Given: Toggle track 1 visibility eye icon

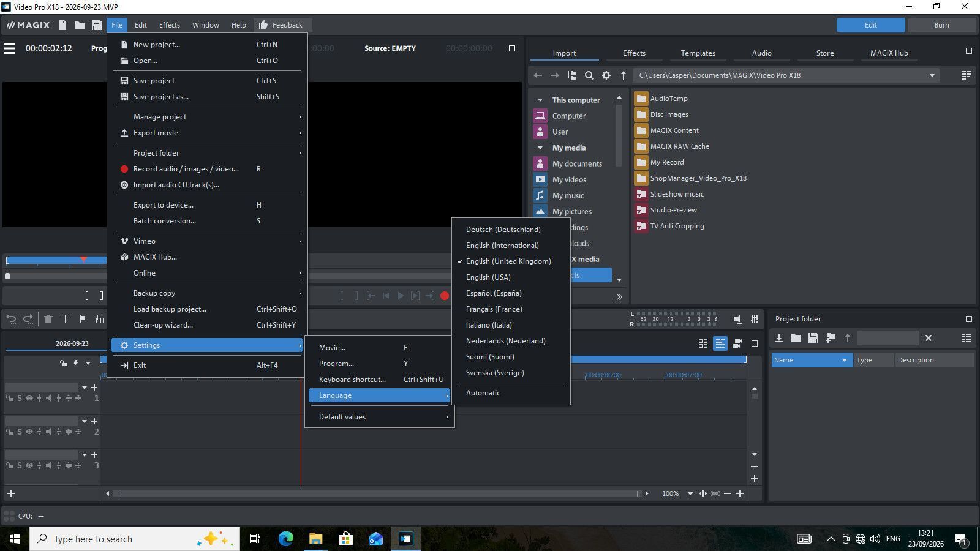Looking at the screenshot, I should (x=29, y=398).
